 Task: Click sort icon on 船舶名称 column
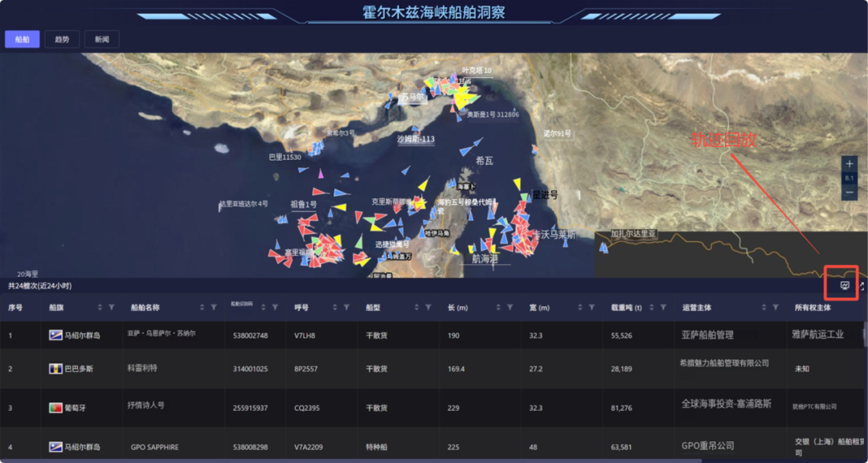[x=203, y=307]
